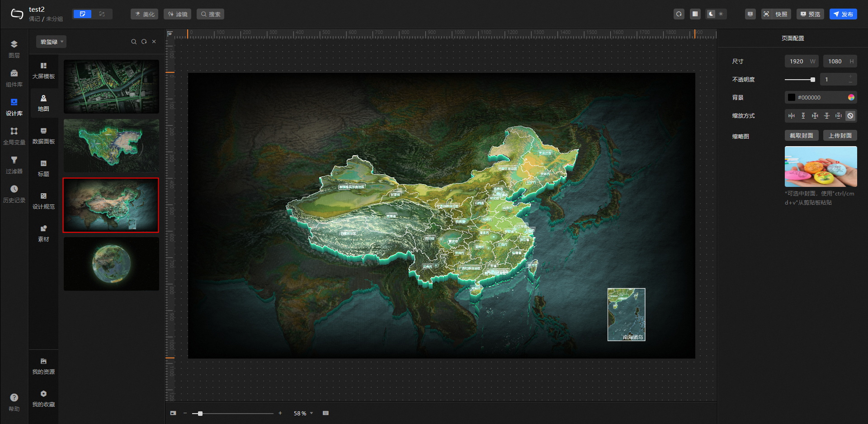
Task: Click the 预览 preview button
Action: [x=810, y=14]
